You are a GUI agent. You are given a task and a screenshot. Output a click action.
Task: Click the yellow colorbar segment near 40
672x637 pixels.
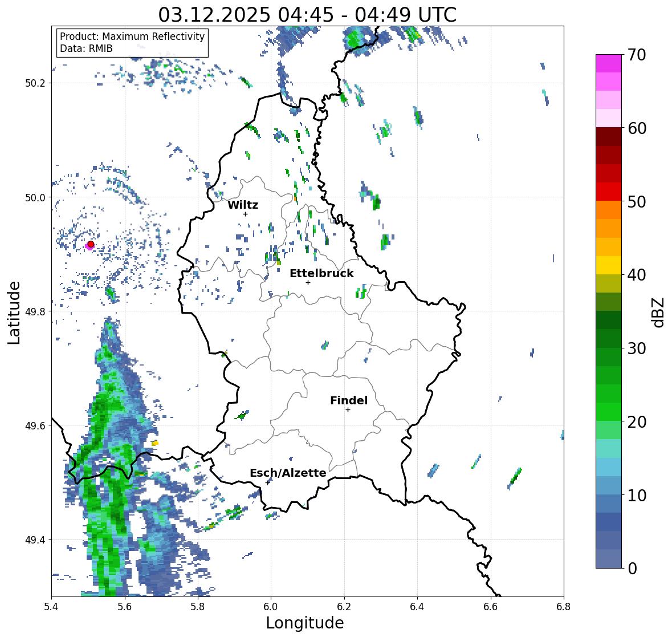[x=609, y=265]
